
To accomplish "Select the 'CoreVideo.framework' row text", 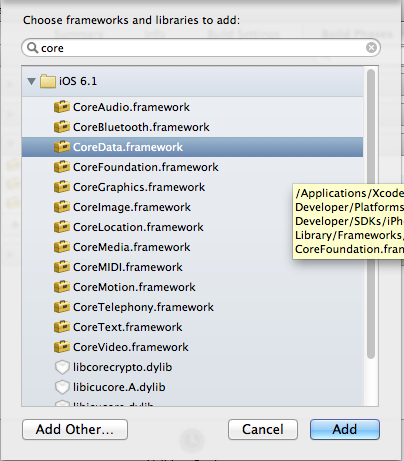I will tap(131, 347).
